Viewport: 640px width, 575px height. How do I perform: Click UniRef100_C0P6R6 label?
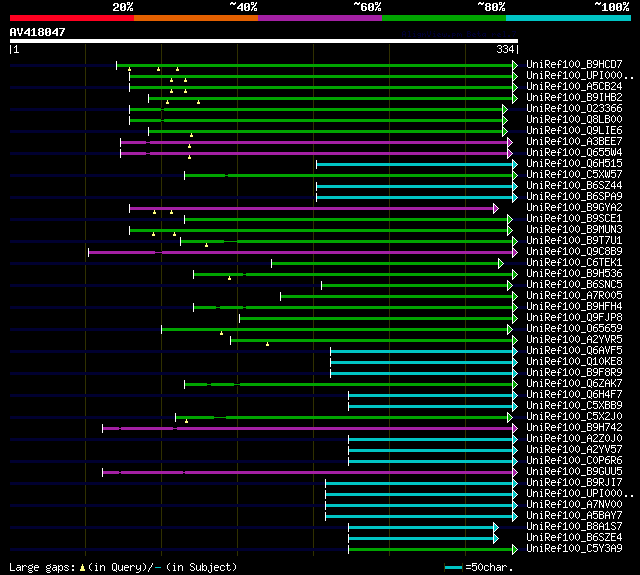[574, 461]
